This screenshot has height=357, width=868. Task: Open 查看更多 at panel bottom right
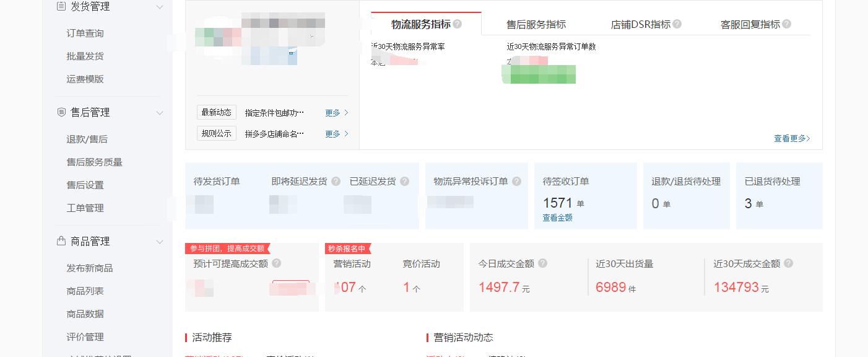coord(791,139)
